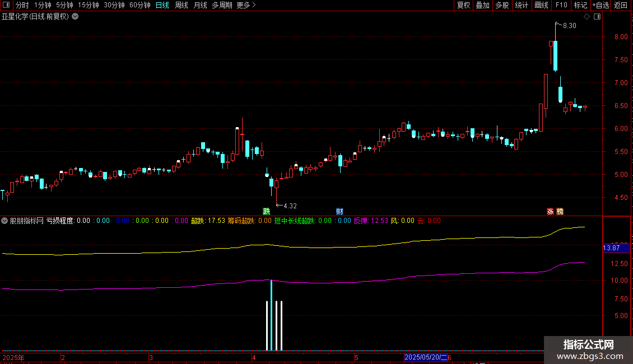Select the 60分钟 period
Viewport: 633px width, 364px height.
pyautogui.click(x=140, y=5)
